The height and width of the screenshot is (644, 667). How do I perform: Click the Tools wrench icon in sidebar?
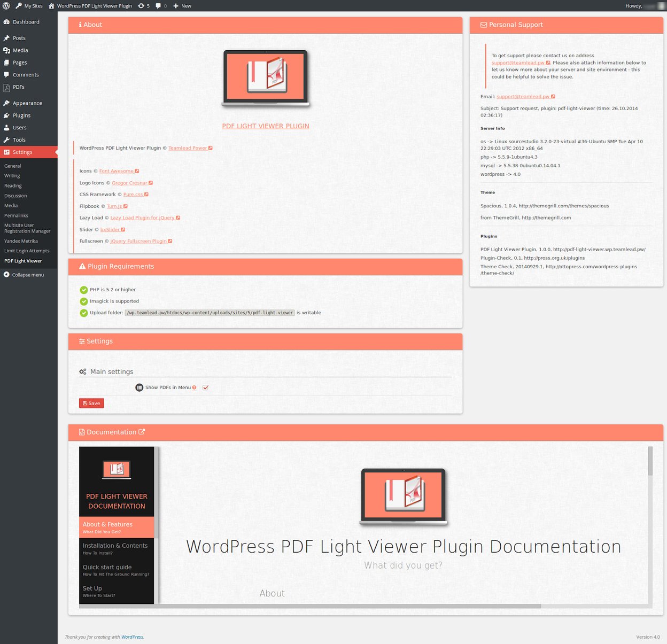coord(7,139)
